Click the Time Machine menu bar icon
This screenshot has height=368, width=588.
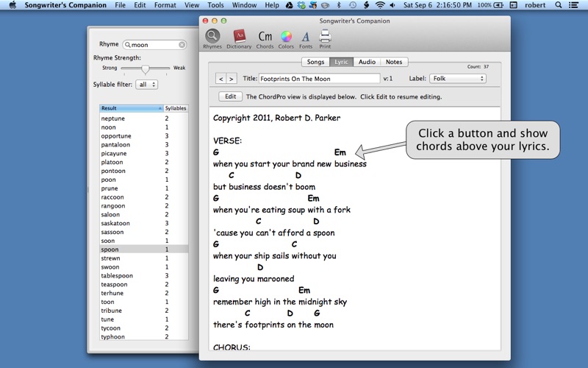[353, 5]
